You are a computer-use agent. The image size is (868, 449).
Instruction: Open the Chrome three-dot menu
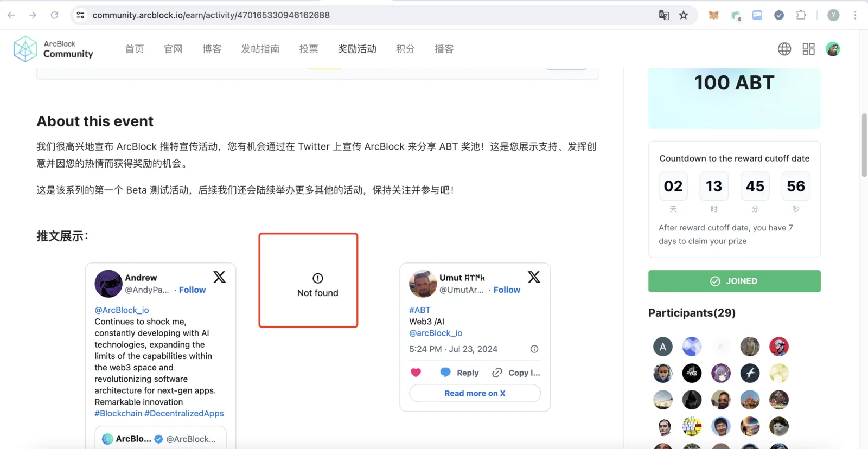point(855,15)
